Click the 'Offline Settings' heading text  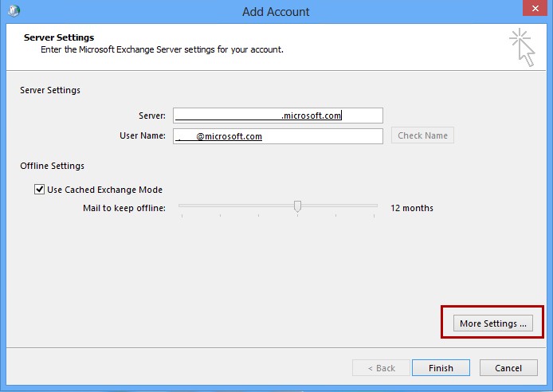(53, 166)
